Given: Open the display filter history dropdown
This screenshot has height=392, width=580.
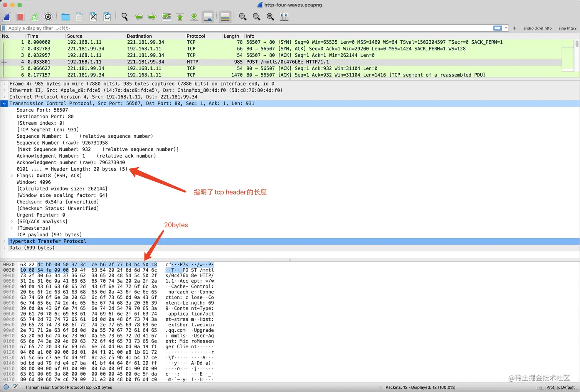Looking at the screenshot, I should point(506,28).
